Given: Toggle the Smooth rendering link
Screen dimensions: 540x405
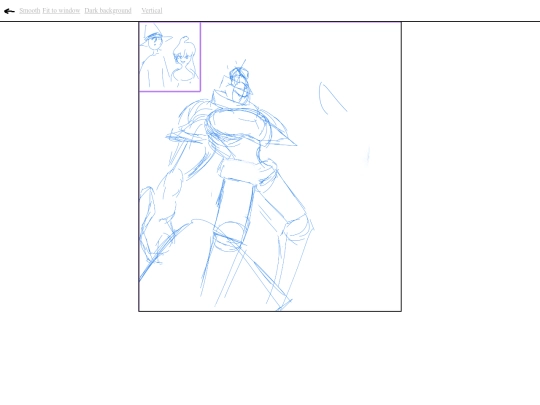Looking at the screenshot, I should 30,11.
